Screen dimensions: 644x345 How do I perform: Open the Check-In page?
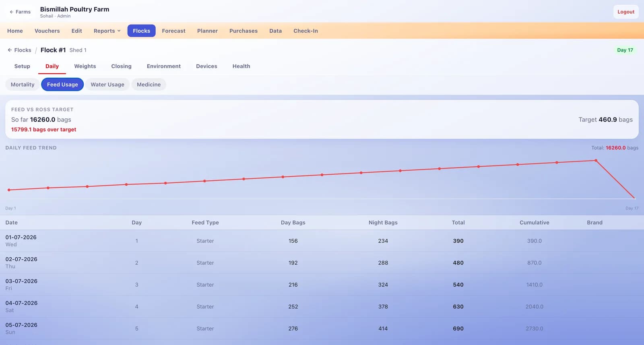tap(305, 31)
